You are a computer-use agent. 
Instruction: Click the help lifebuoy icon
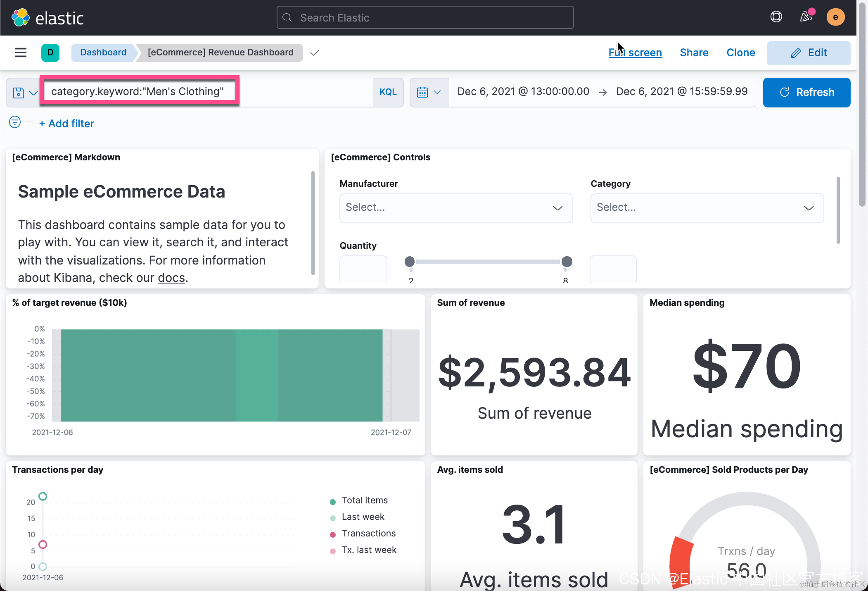click(776, 17)
